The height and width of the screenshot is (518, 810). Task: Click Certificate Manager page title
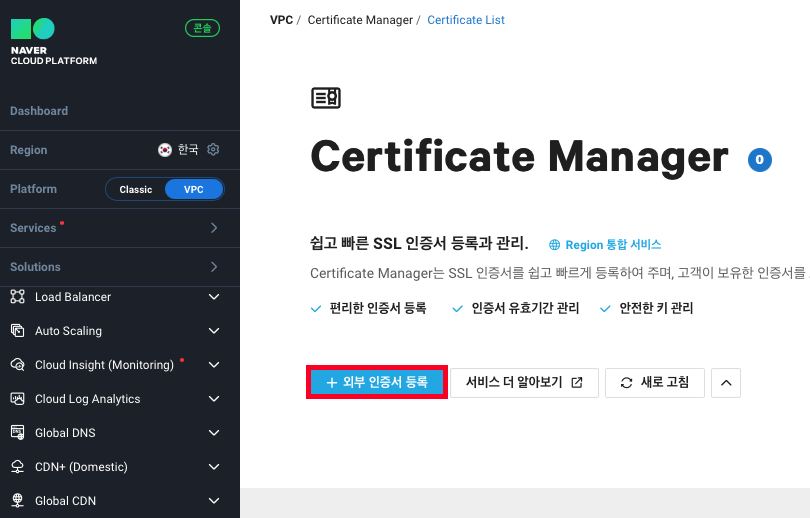(520, 158)
